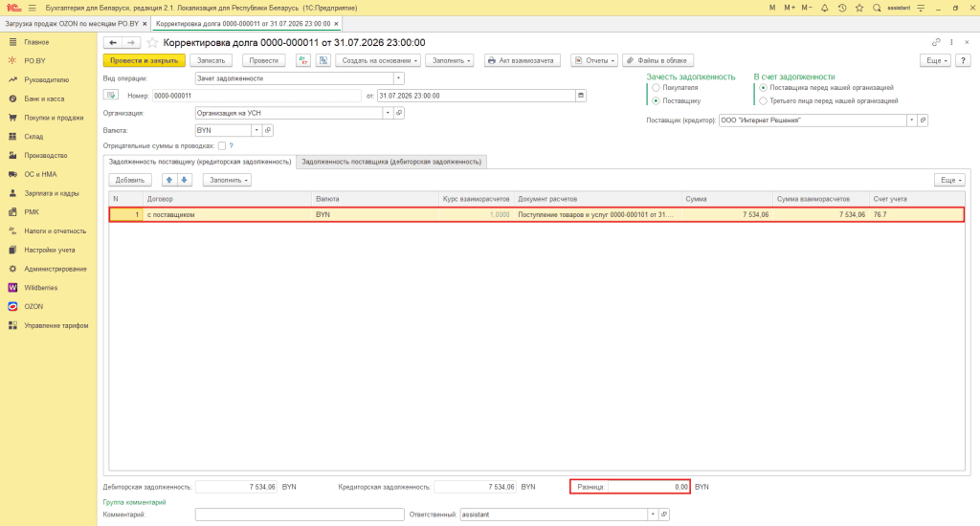
Task: Switch to Загрузка продаж OZON tab
Action: point(72,24)
